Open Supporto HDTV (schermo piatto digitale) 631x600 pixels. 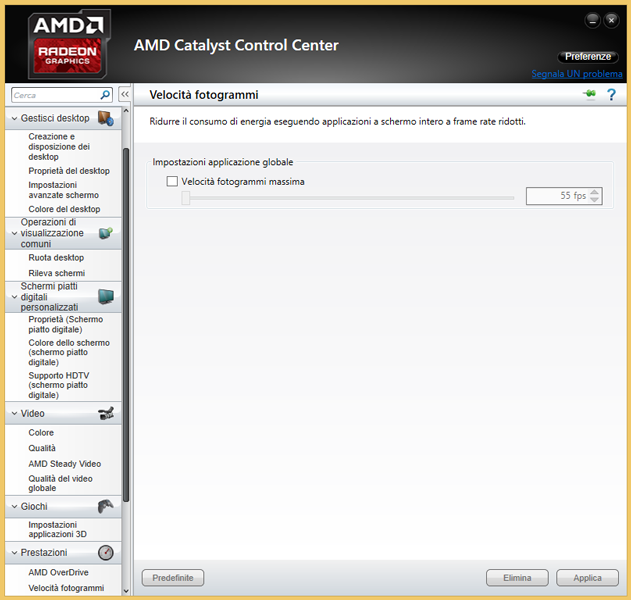59,385
